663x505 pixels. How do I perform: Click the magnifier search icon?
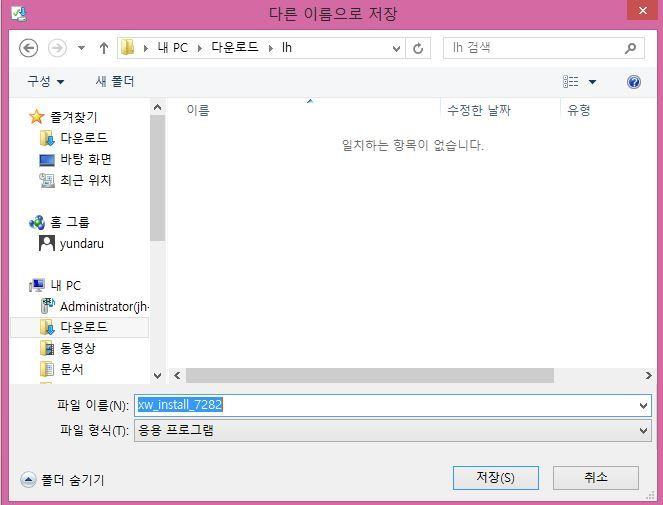click(x=630, y=48)
